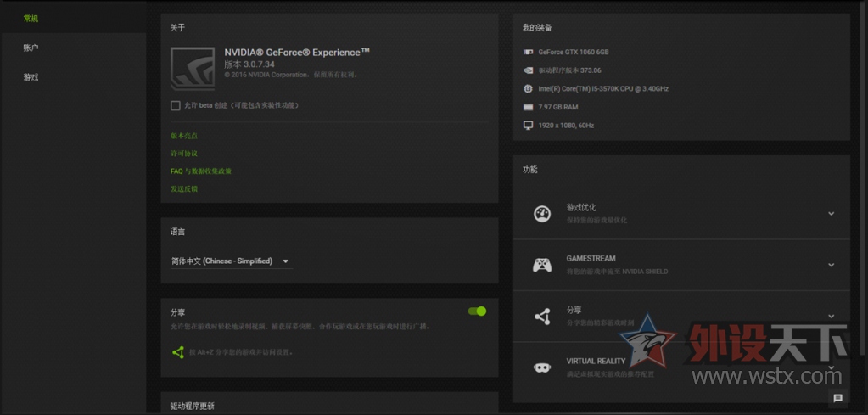The width and height of the screenshot is (868, 415).
Task: Open the 发送反馈 send feedback link
Action: (184, 188)
